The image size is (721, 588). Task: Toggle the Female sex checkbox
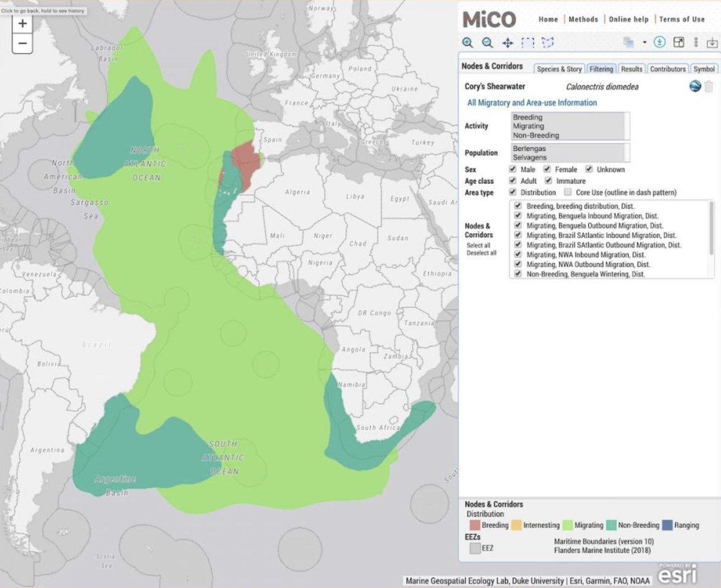(x=548, y=169)
